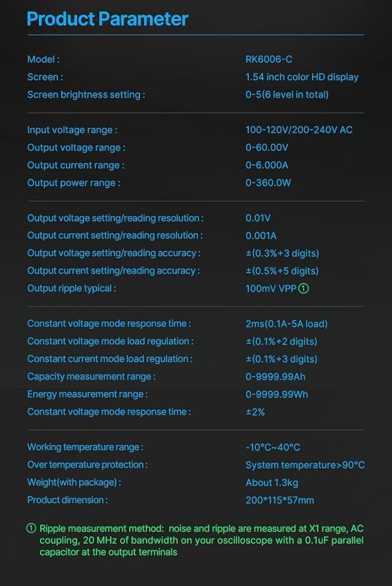392x586 pixels.
Task: Select the 0-9999.99Wh energy value
Action: (x=277, y=394)
